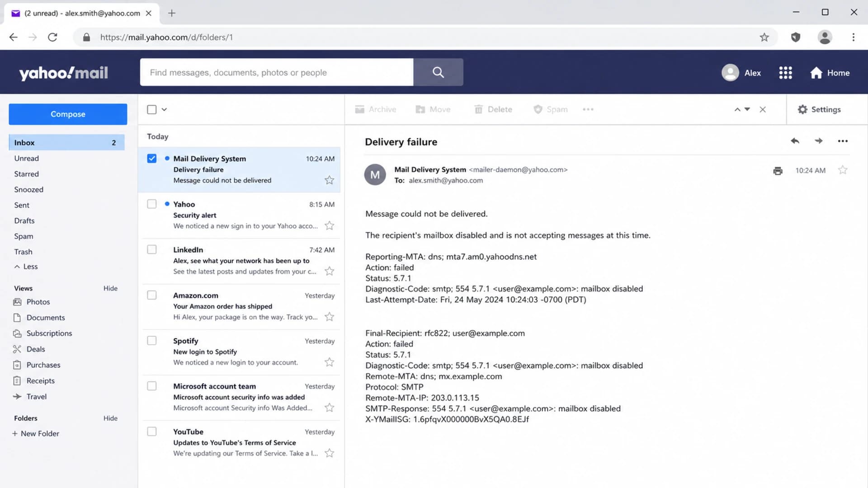Delete the selected message
The height and width of the screenshot is (488, 868).
493,109
